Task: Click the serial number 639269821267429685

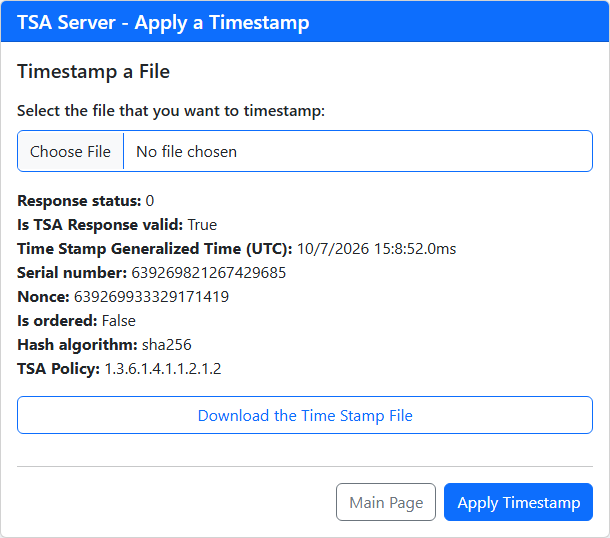Action: tap(209, 273)
